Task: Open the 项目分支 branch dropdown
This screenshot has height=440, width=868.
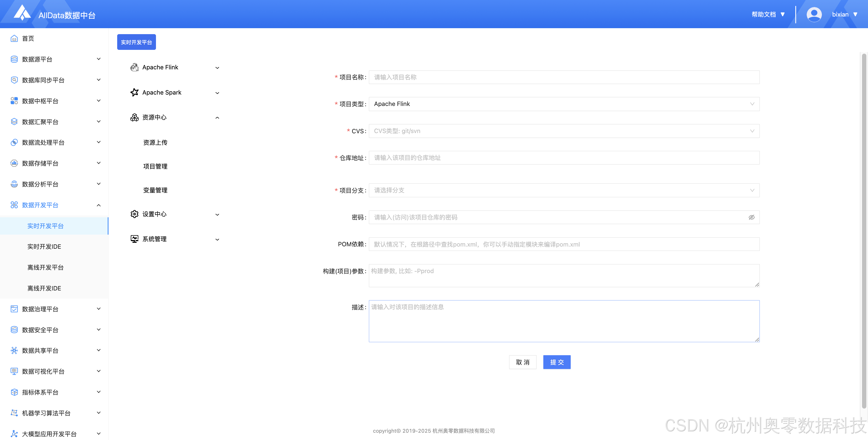Action: point(564,190)
